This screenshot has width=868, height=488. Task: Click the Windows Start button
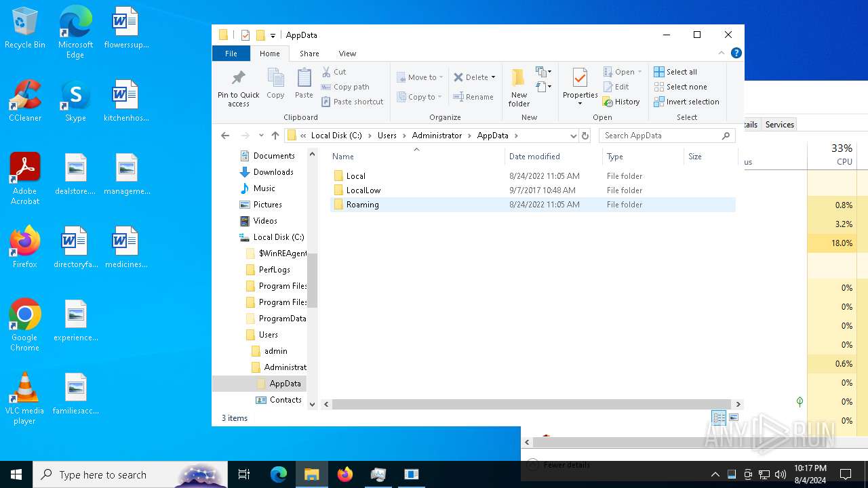pyautogui.click(x=16, y=474)
